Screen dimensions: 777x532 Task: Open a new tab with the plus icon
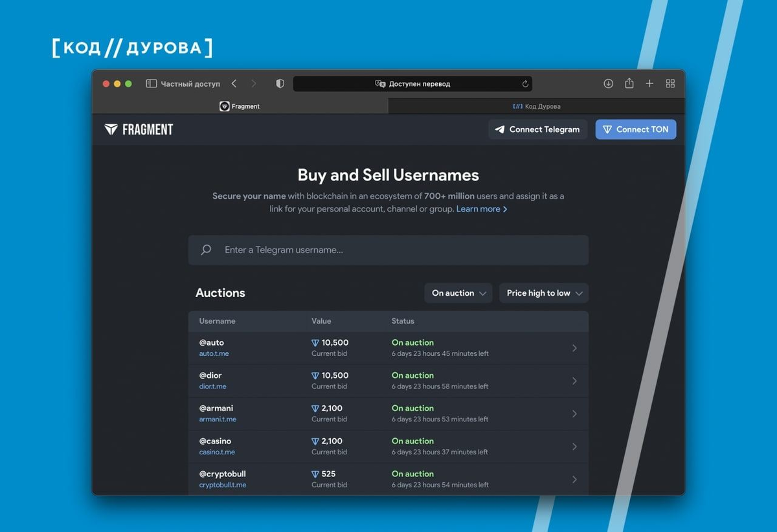tap(649, 83)
